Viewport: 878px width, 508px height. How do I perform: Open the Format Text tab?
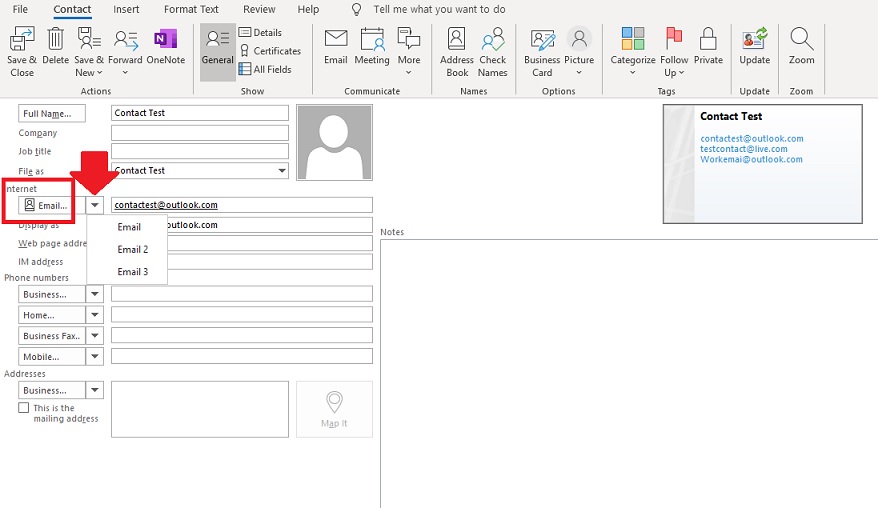pos(192,10)
